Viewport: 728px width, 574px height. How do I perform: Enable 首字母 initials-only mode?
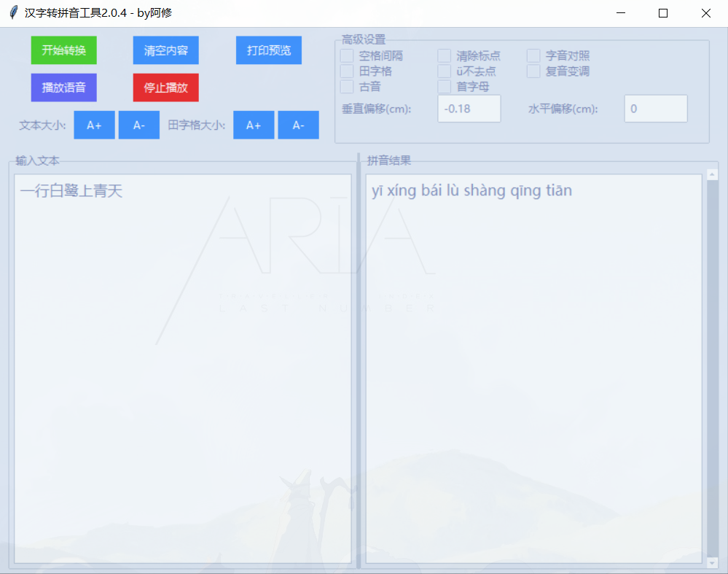(444, 86)
